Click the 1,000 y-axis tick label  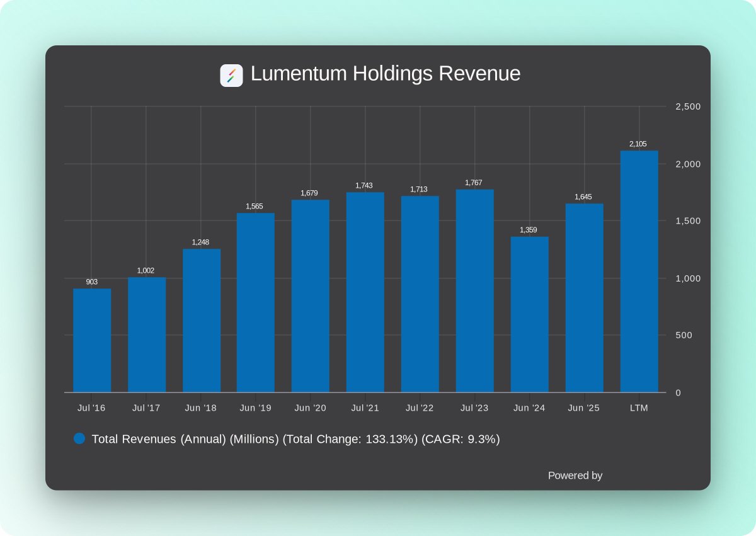click(x=688, y=278)
